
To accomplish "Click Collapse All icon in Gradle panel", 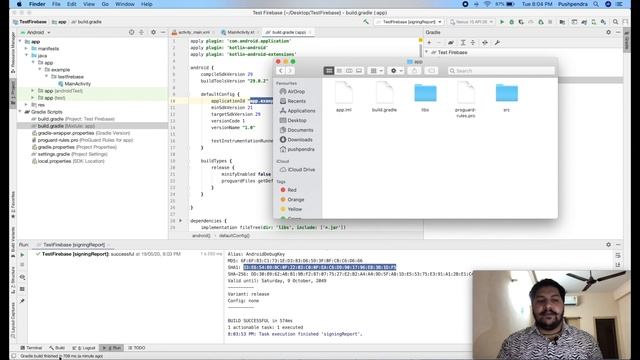I will 473,42.
